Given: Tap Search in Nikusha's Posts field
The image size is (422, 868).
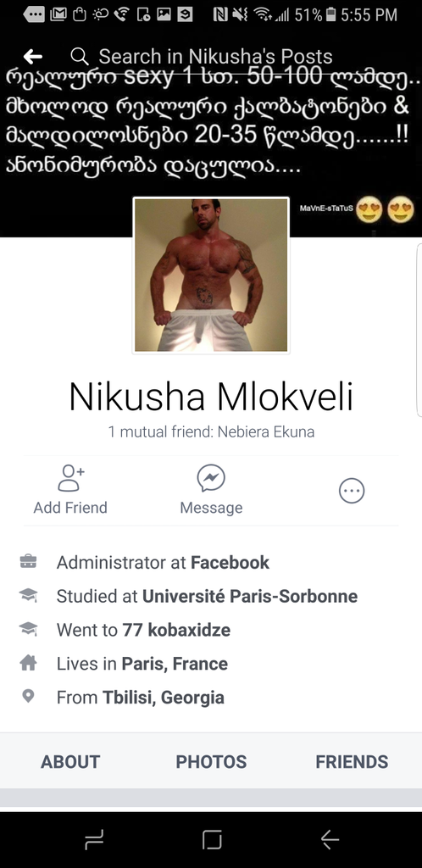Looking at the screenshot, I should tap(216, 57).
